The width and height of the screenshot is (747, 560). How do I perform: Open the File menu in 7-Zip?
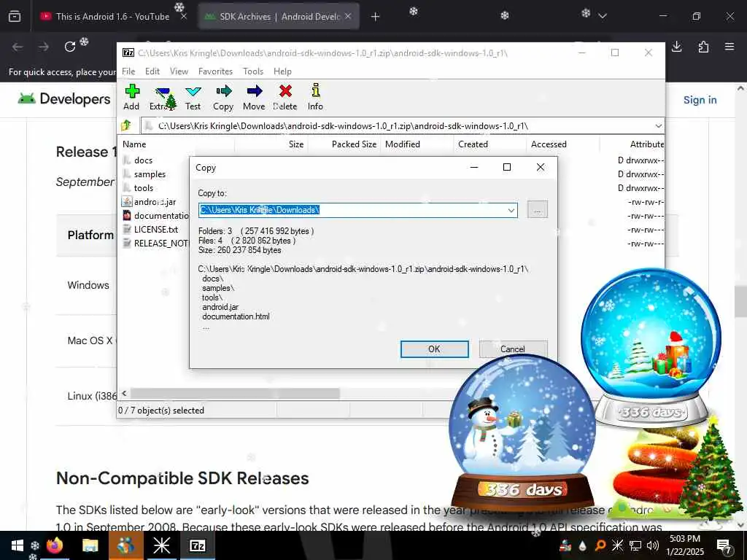coord(128,71)
